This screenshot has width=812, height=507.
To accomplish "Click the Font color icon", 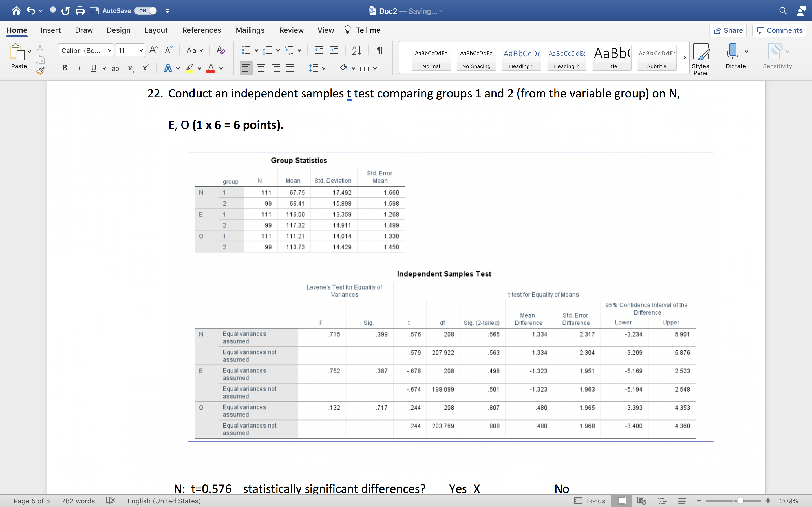I will coord(209,68).
